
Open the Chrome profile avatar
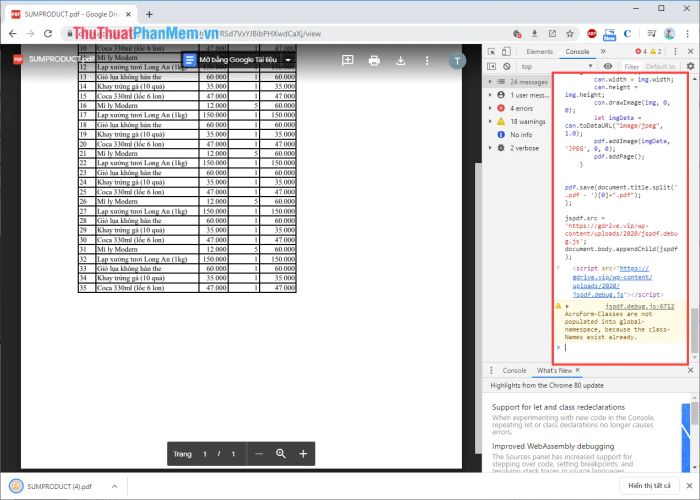tap(669, 33)
